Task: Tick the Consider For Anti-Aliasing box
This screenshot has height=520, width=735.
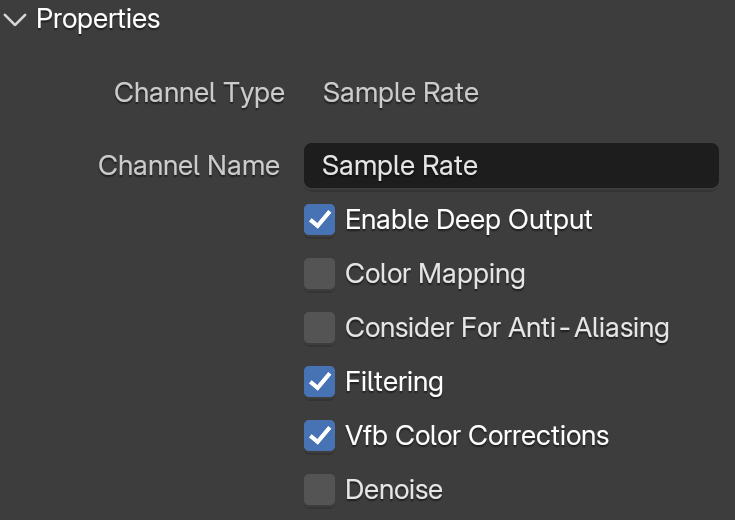Action: coord(319,327)
